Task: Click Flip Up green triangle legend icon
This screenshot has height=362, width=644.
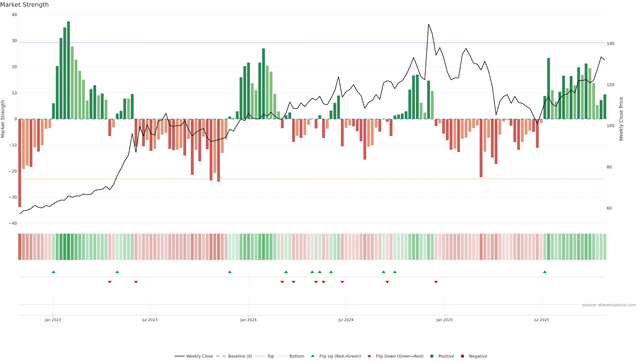Action: pyautogui.click(x=312, y=356)
